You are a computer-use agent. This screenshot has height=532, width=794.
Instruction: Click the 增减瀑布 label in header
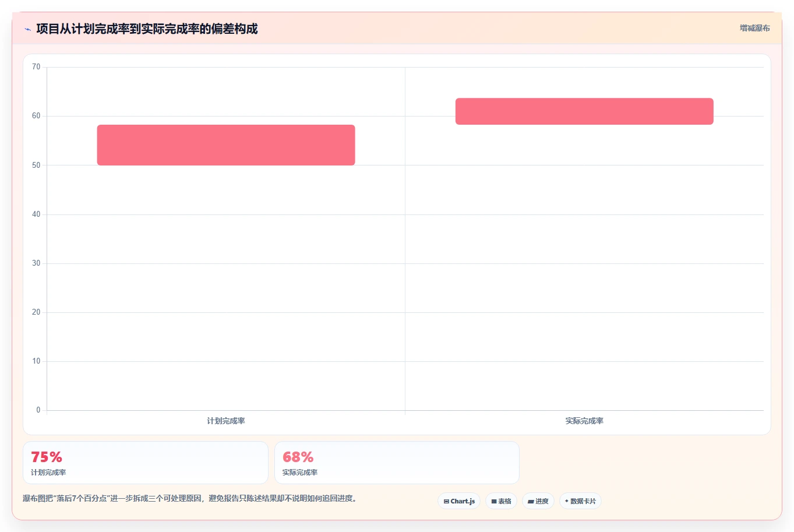[x=754, y=28]
